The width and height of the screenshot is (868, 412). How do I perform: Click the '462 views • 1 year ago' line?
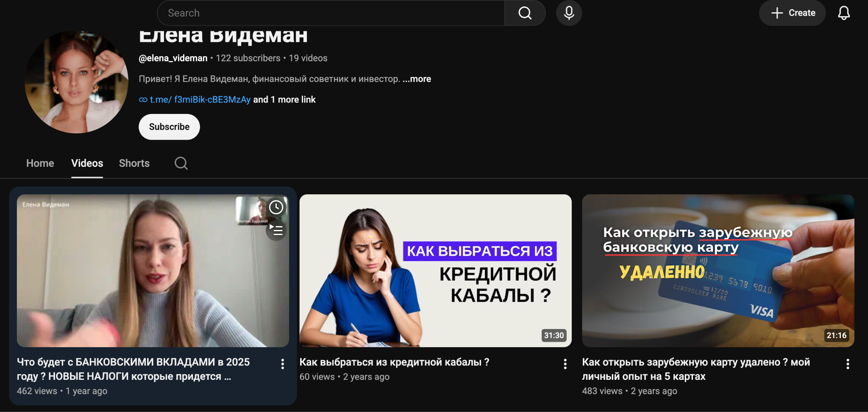(x=62, y=391)
